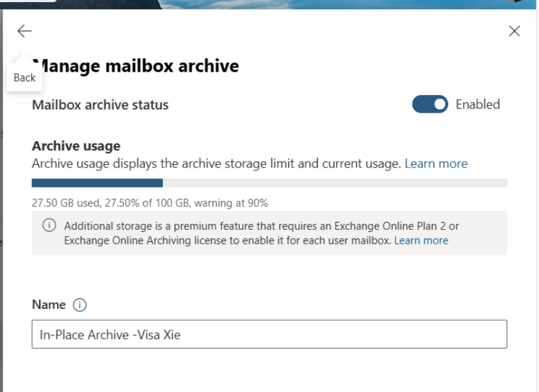Disable the Mailbox archive status toggle

click(430, 104)
